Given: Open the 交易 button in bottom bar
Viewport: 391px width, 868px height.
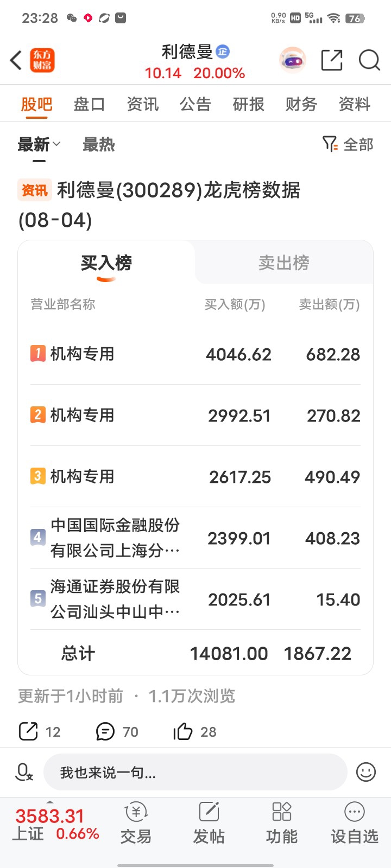Looking at the screenshot, I should pyautogui.click(x=136, y=823).
